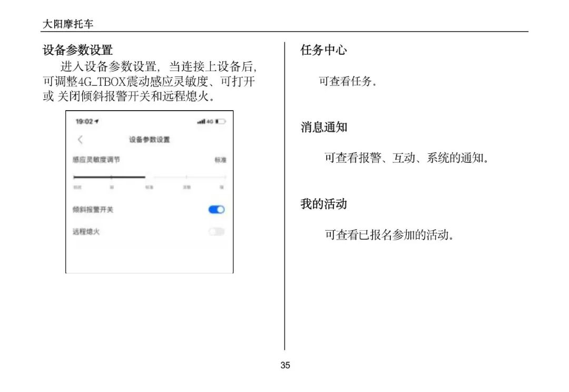
Task: Click the rightmost tick on sensitivity slider
Action: click(x=225, y=177)
